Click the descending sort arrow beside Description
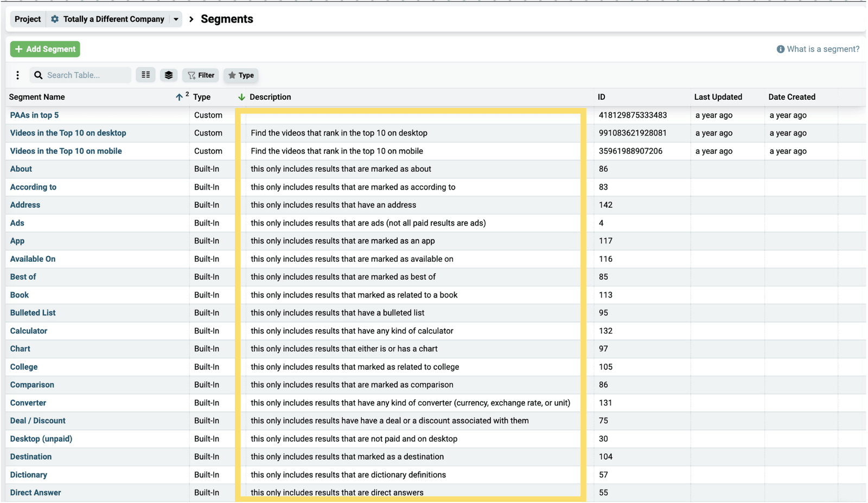This screenshot has width=868, height=503. click(x=241, y=97)
